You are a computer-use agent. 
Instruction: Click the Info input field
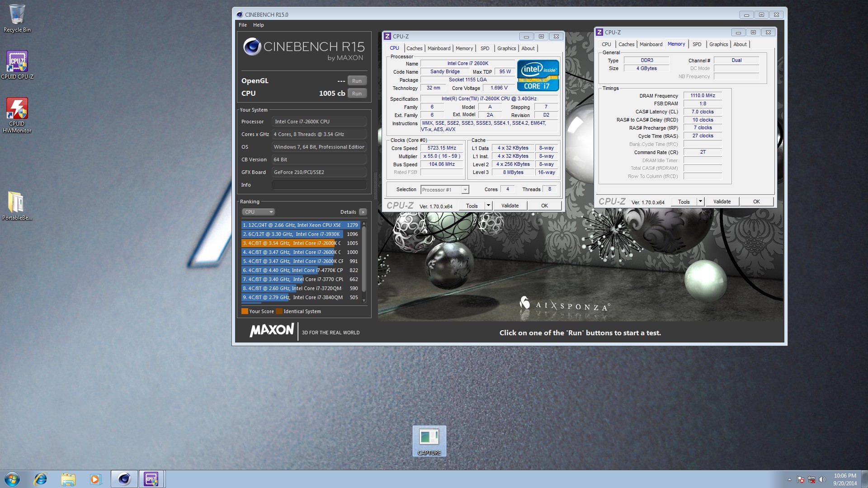tap(319, 185)
